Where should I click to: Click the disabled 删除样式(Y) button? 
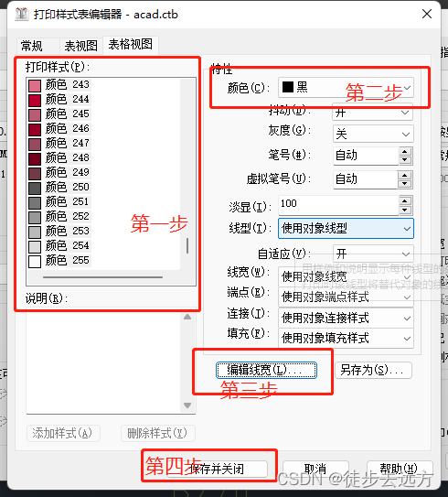click(x=157, y=433)
